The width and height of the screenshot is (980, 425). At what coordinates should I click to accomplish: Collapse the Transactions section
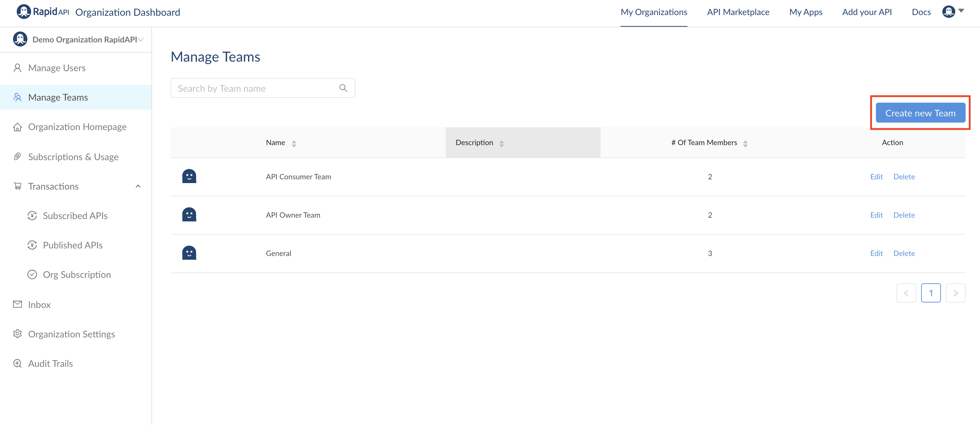click(138, 186)
